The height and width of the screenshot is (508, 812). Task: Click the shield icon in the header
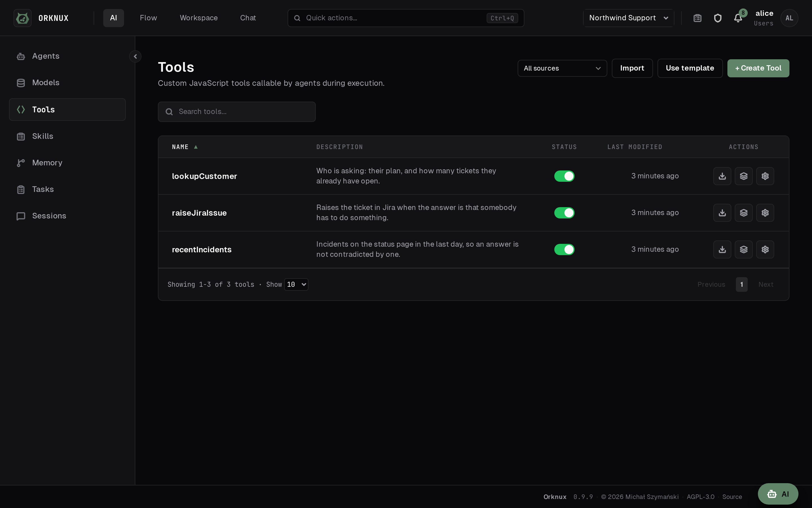(717, 18)
